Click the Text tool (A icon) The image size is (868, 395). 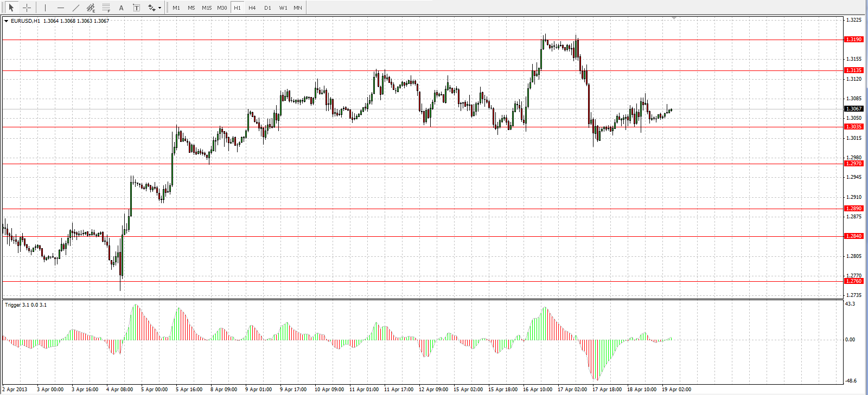(x=121, y=8)
